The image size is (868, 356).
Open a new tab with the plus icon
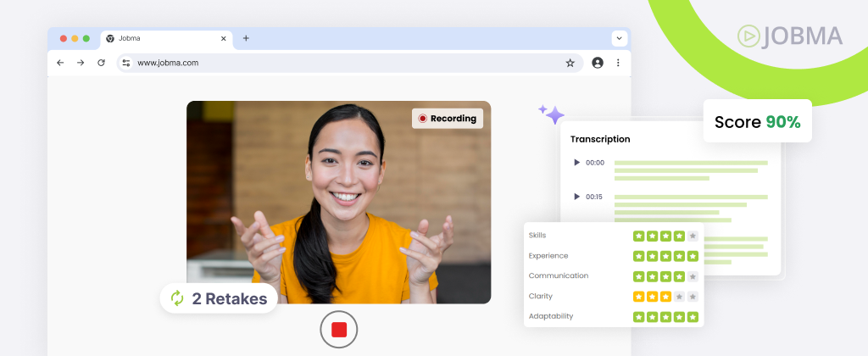[247, 38]
